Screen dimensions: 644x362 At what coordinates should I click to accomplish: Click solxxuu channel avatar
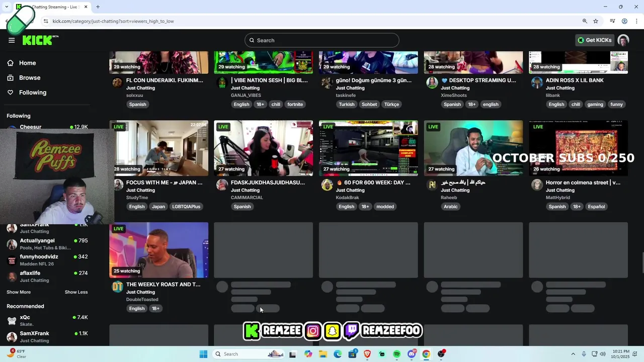(117, 83)
